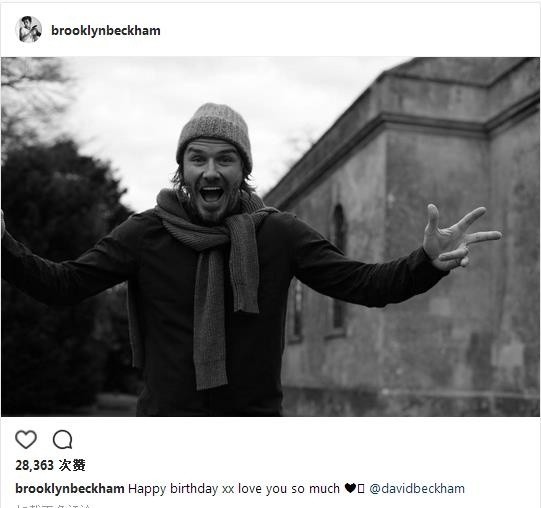This screenshot has width=541, height=508.
Task: Click the man's open-mouthed face in photo
Action: pyautogui.click(x=212, y=181)
